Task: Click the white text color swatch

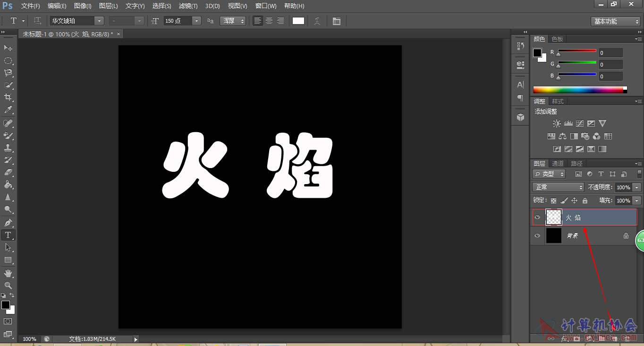Action: tap(298, 21)
